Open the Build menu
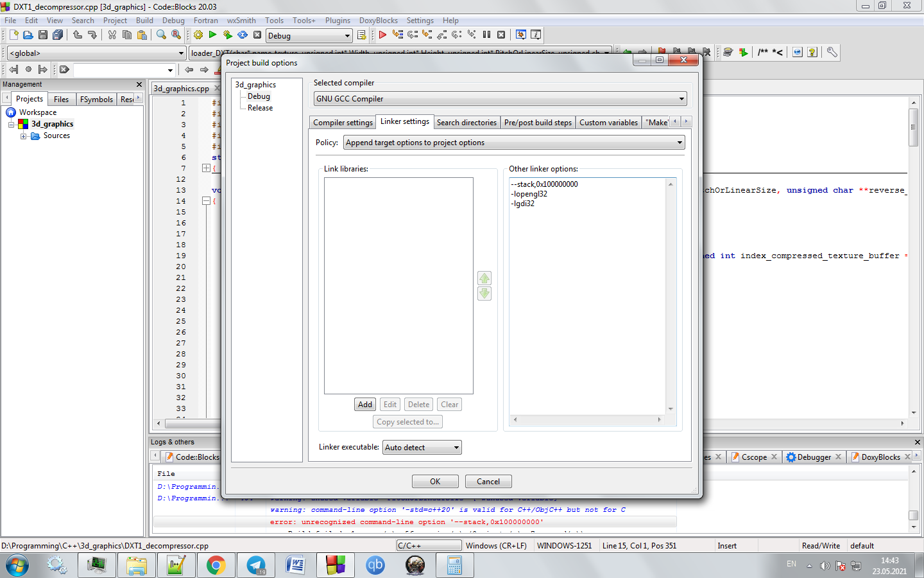924x578 pixels. pos(144,21)
